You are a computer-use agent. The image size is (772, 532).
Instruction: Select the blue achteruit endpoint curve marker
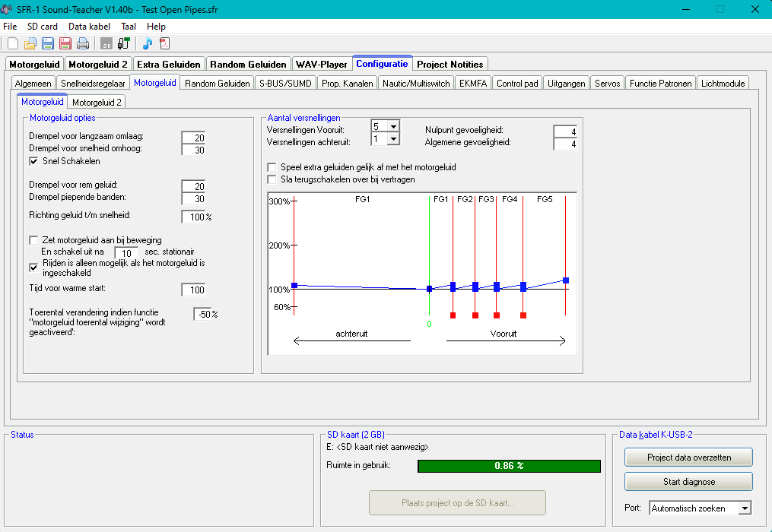tap(294, 286)
